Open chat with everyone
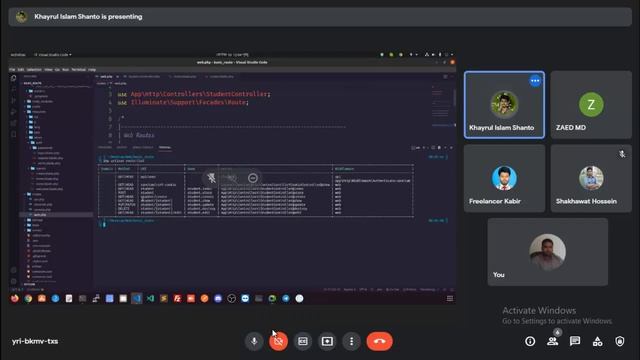Screen dimensions: 640x360 [575, 341]
